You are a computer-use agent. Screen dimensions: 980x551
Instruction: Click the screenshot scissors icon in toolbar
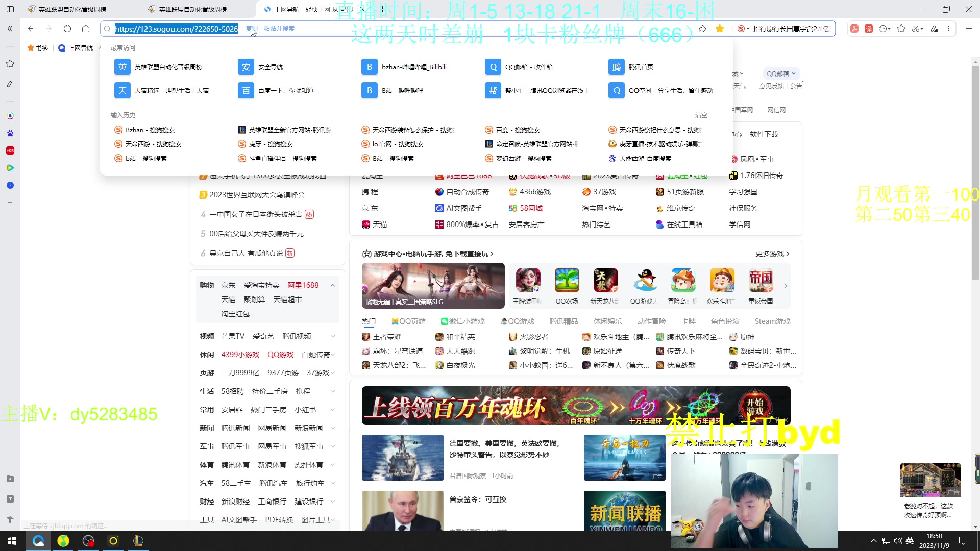point(916,29)
